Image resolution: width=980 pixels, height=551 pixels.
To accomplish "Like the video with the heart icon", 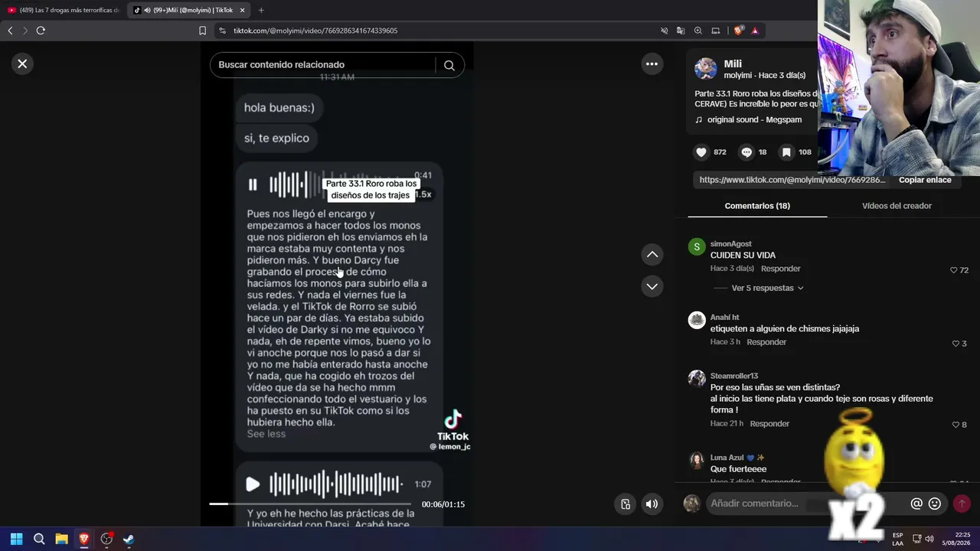I will [x=701, y=152].
